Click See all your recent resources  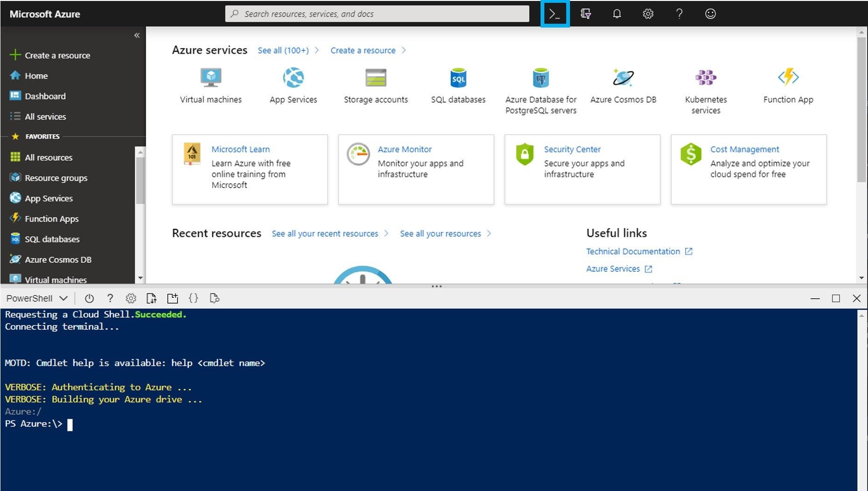tap(330, 233)
